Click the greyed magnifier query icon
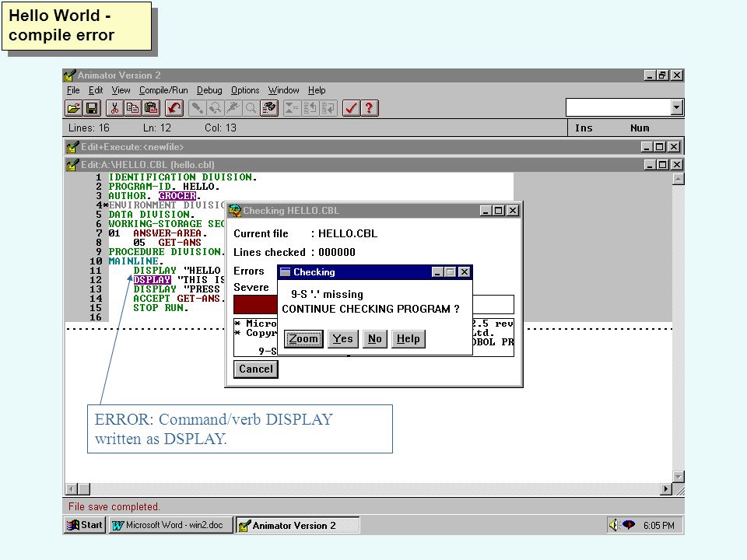The image size is (747, 560). coord(251,108)
